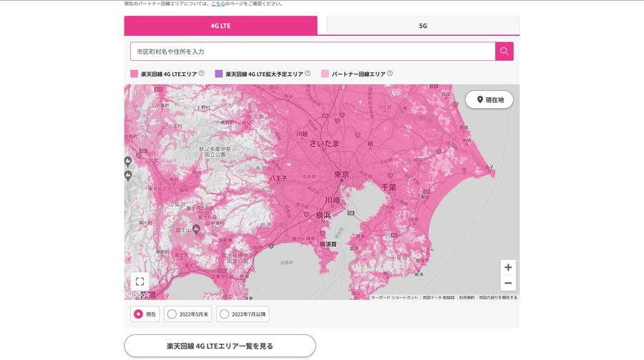Screen dimensions: 644x360
Task: Open help icon beside パートナー回線エリア
Action: click(x=390, y=73)
